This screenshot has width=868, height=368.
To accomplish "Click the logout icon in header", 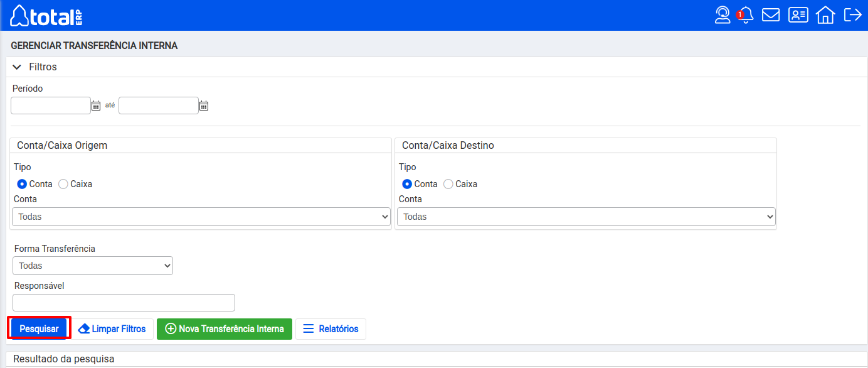I will click(x=852, y=15).
